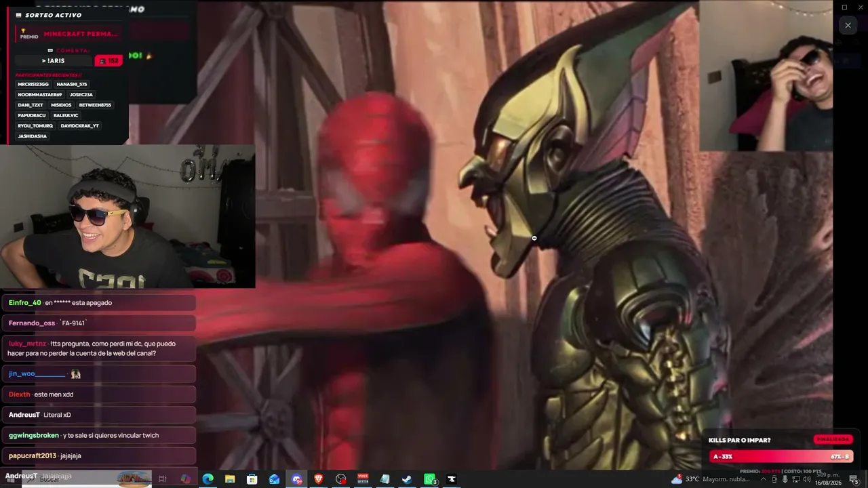This screenshot has width=868, height=488.
Task: Select participant tag JASHIDASHA
Action: tap(33, 136)
